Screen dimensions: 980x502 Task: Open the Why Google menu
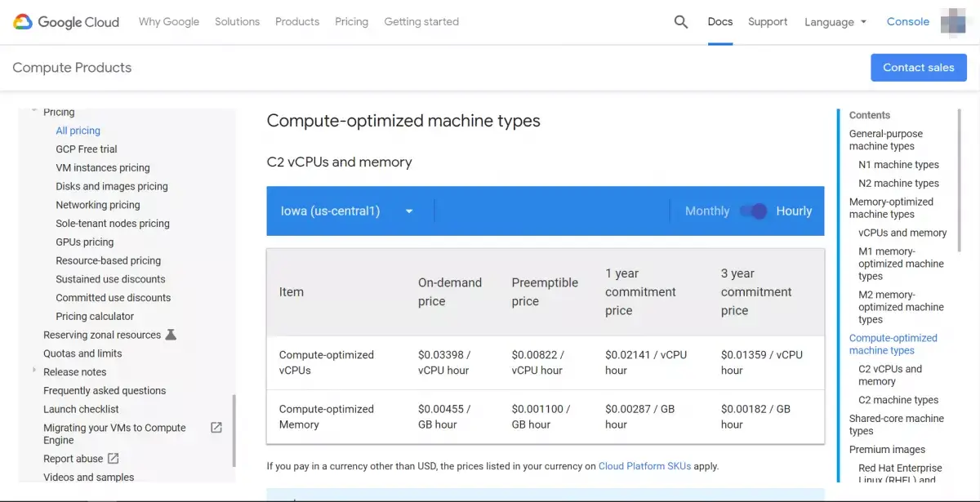pos(169,22)
